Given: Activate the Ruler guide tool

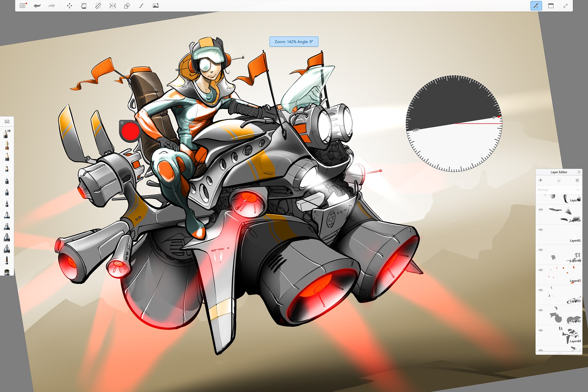Looking at the screenshot, I should [x=98, y=6].
